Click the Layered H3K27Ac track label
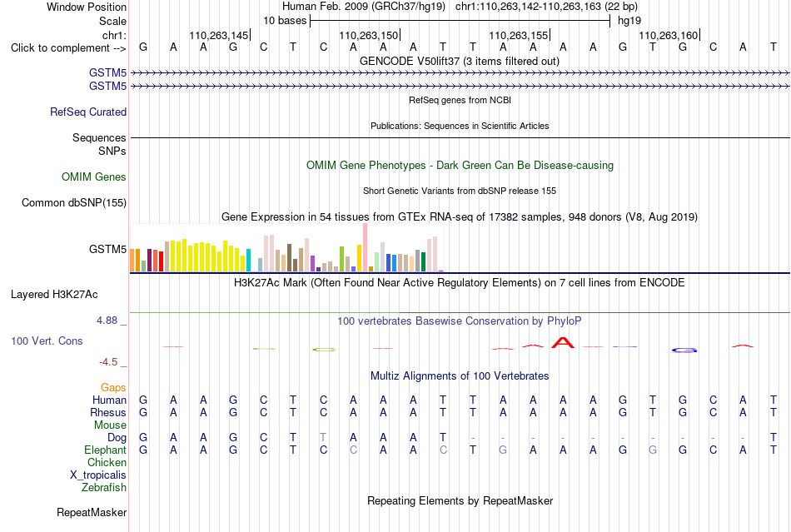The width and height of the screenshot is (791, 532). coord(54,295)
